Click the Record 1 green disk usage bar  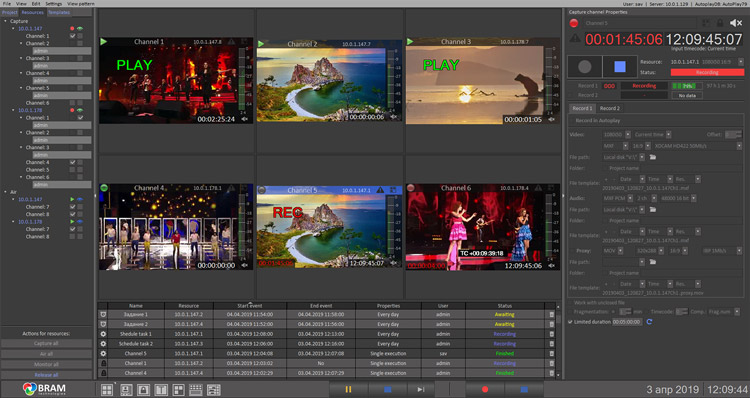point(687,86)
